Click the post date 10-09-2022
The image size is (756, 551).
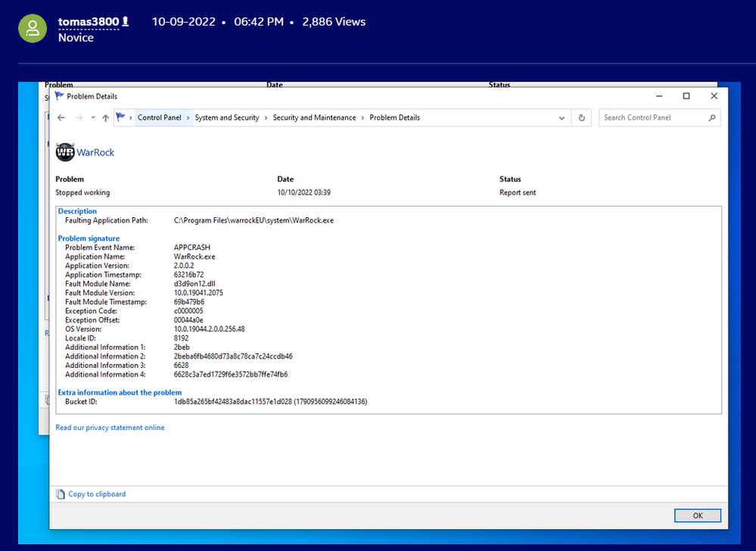(184, 22)
